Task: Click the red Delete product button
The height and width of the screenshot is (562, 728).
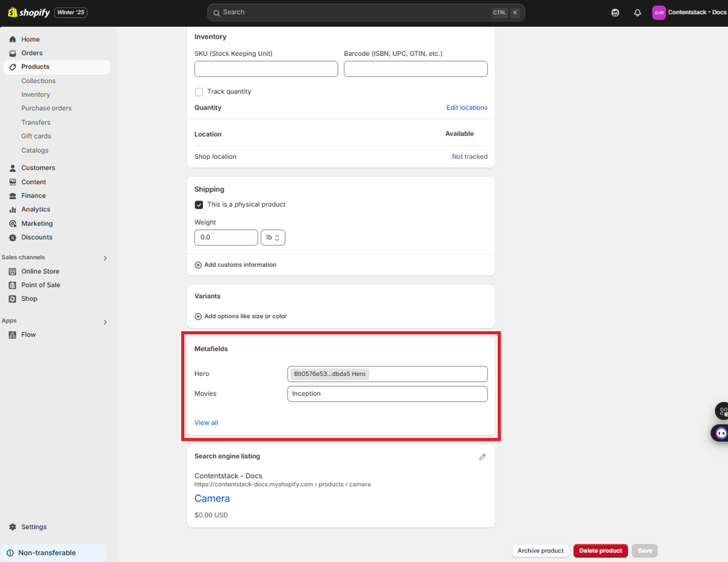Action: 600,551
